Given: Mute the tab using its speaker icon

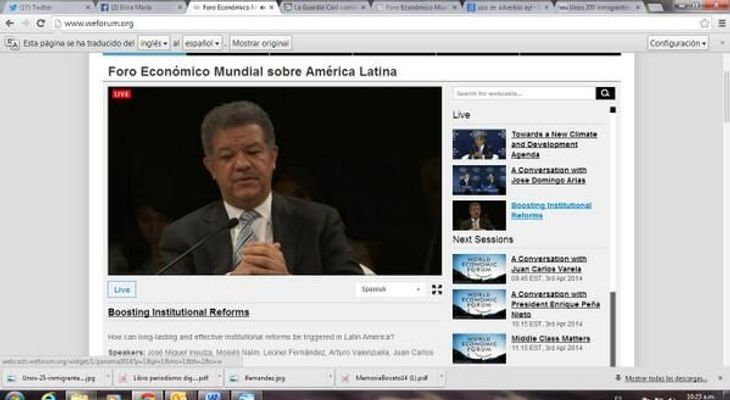Looking at the screenshot, I should point(263,7).
